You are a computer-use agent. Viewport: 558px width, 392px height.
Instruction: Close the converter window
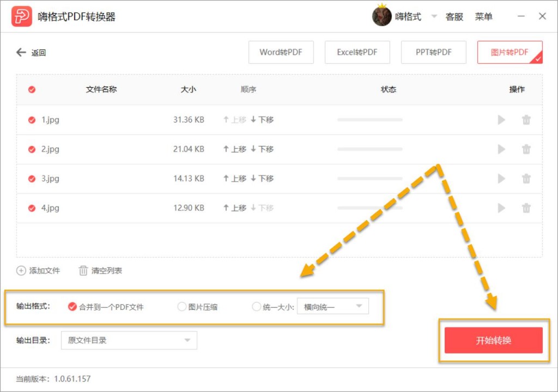click(x=542, y=16)
